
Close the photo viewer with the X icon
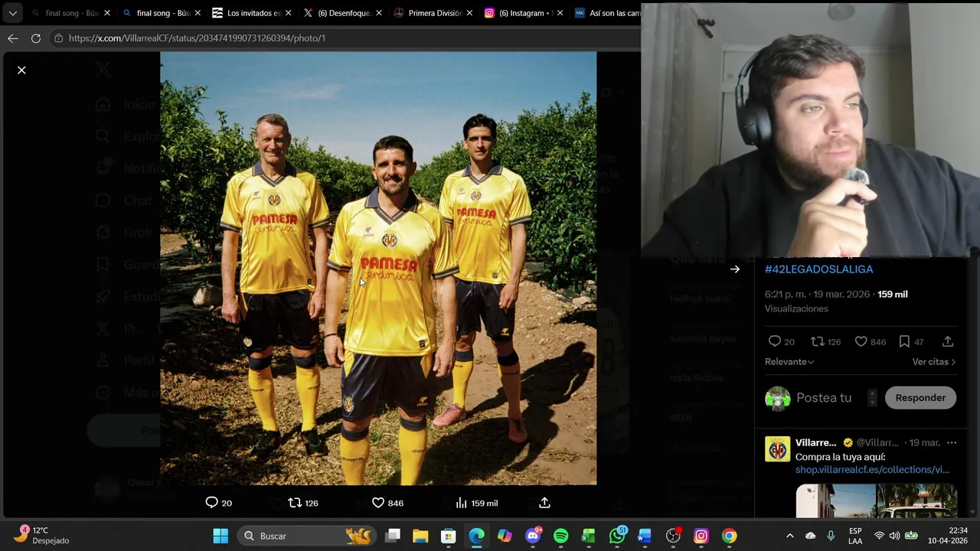[x=21, y=70]
